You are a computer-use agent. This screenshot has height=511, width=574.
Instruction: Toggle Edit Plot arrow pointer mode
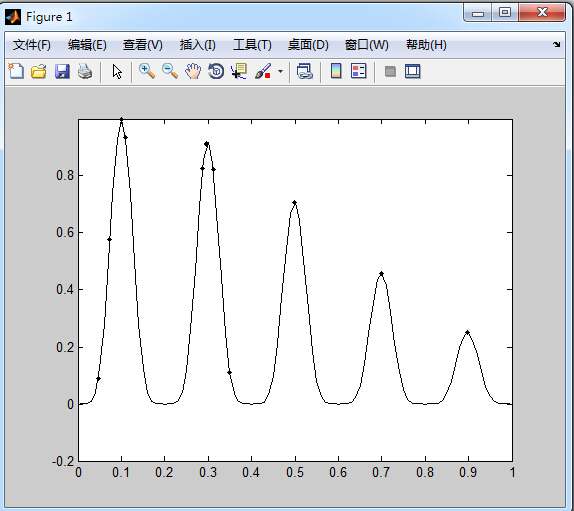pyautogui.click(x=117, y=71)
